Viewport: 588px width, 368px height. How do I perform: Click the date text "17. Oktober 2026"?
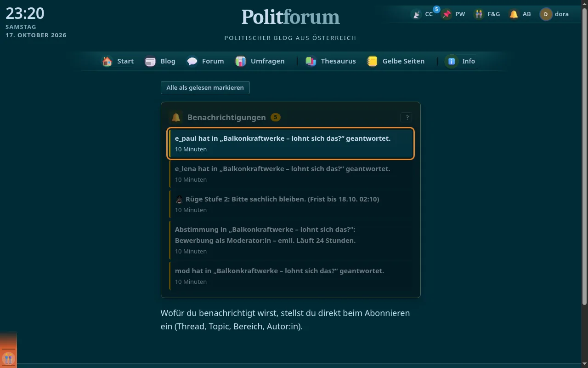[36, 35]
